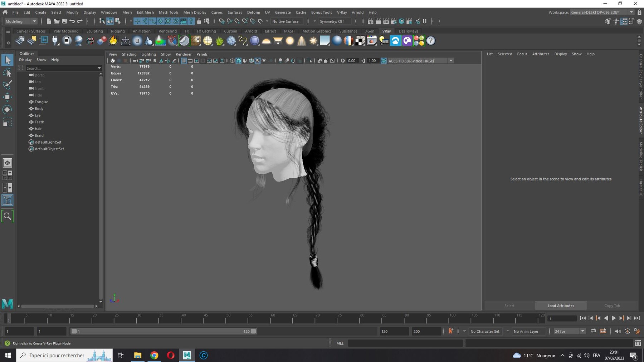Switch to the XGen shelf tab
Viewport: 644px width, 362px height.
370,31
